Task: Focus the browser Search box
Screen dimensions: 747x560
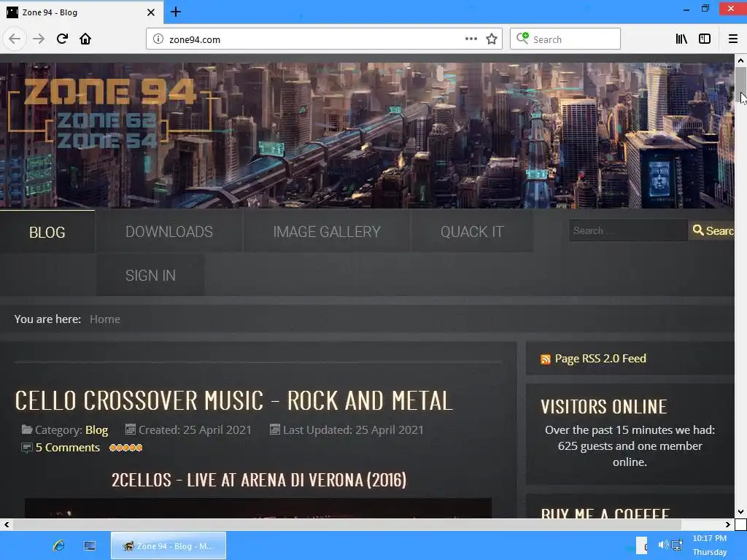Action: 565,39
